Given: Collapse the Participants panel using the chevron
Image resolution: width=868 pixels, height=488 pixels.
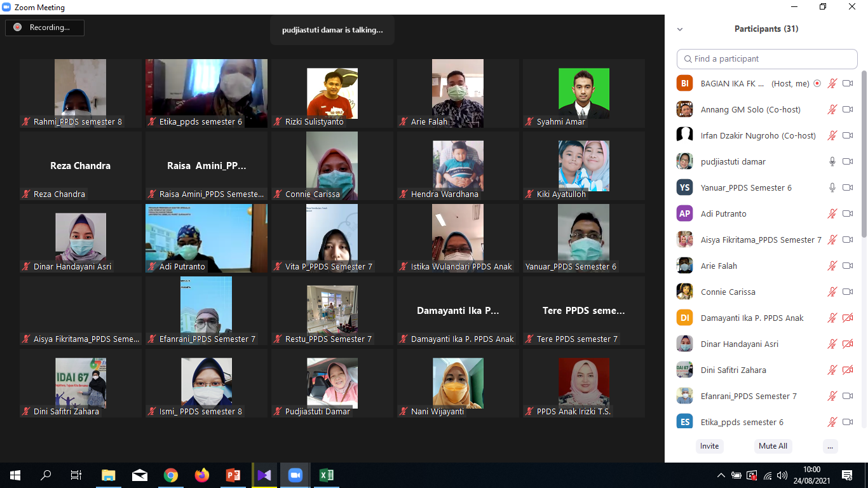Looking at the screenshot, I should pyautogui.click(x=680, y=29).
